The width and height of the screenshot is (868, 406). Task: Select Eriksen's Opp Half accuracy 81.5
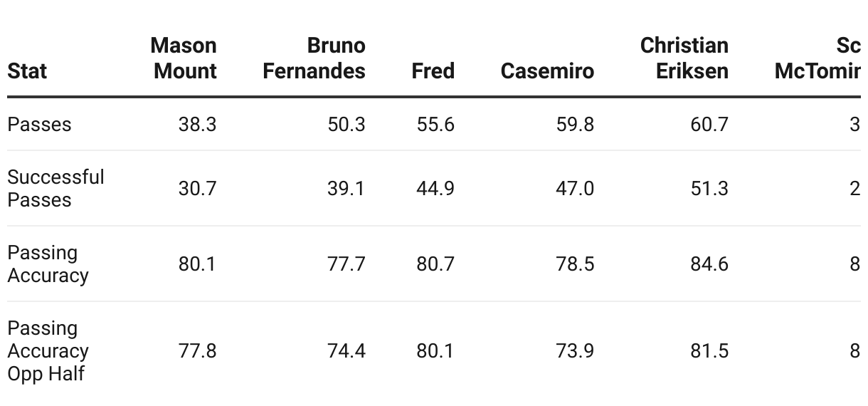(709, 351)
